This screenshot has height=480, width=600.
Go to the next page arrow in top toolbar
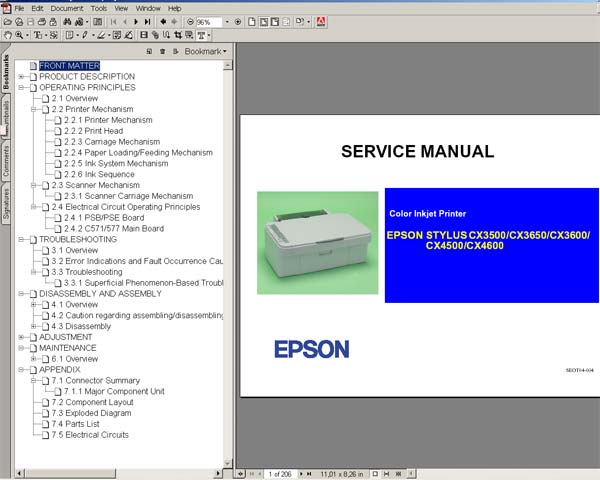pos(136,22)
